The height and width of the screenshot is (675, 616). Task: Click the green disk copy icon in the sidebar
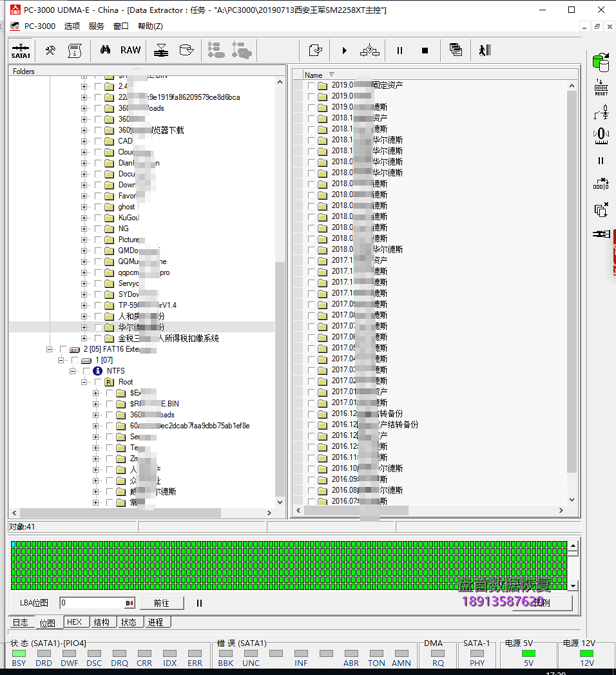601,63
